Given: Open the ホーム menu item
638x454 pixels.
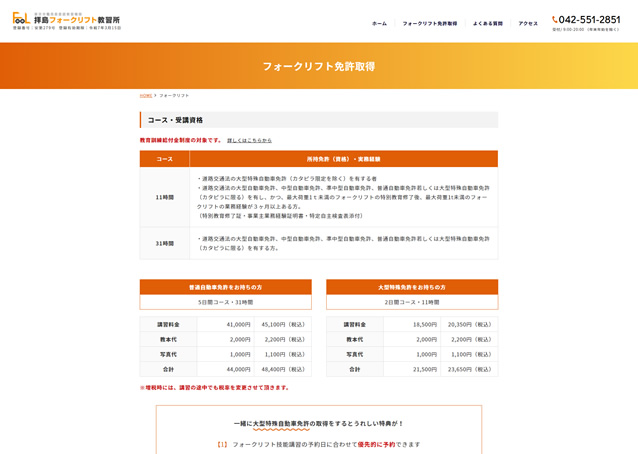Looking at the screenshot, I should click(x=379, y=24).
